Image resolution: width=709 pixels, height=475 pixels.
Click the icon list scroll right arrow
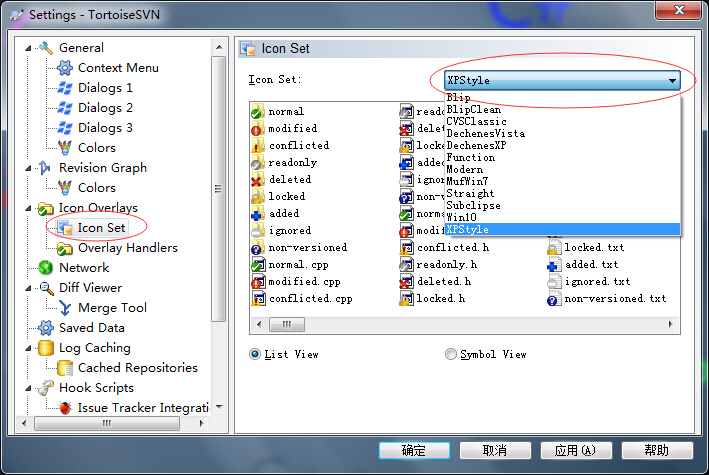tap(671, 324)
